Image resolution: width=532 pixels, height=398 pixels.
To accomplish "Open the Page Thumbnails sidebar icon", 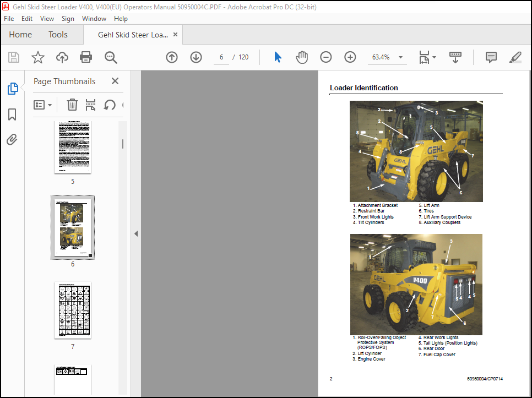I will coord(13,89).
